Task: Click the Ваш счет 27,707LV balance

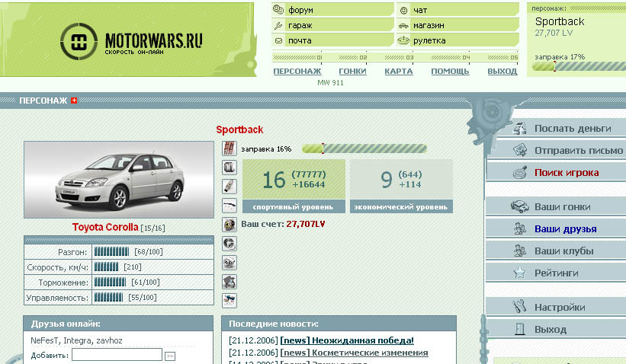Action: [283, 224]
